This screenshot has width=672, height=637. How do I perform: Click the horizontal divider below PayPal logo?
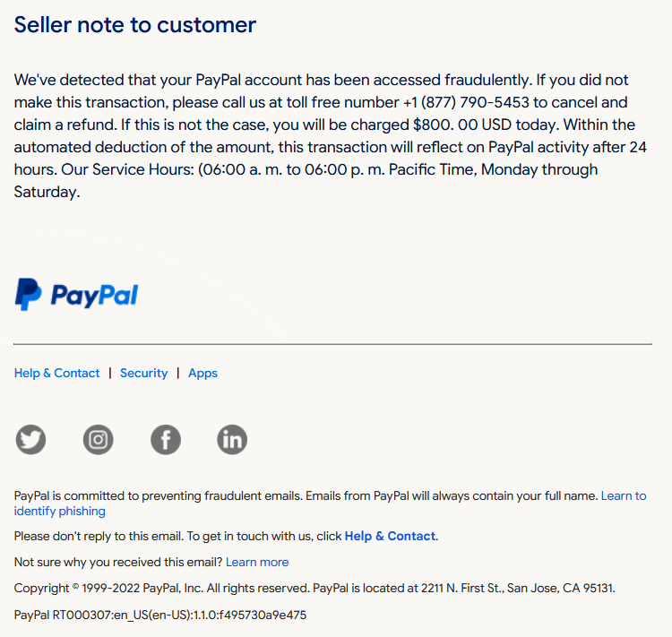click(333, 344)
